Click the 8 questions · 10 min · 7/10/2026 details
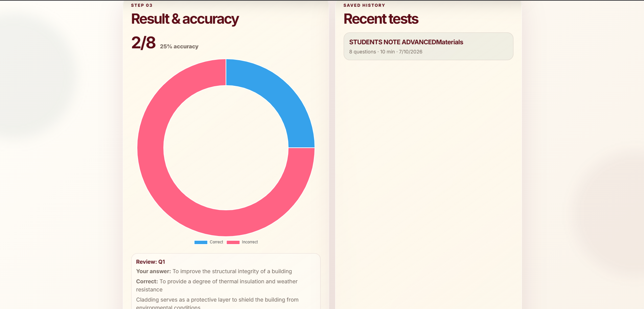Screen dimensions: 644x309 [x=386, y=52]
